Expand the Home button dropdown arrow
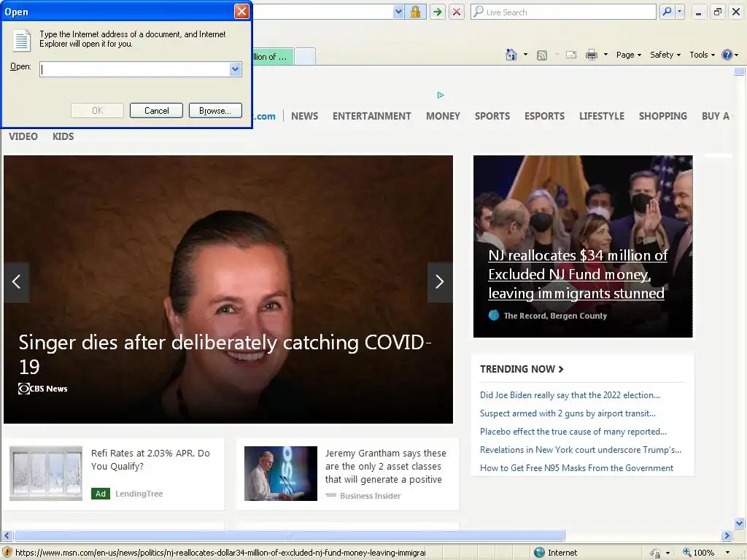This screenshot has width=747, height=560. [x=525, y=55]
